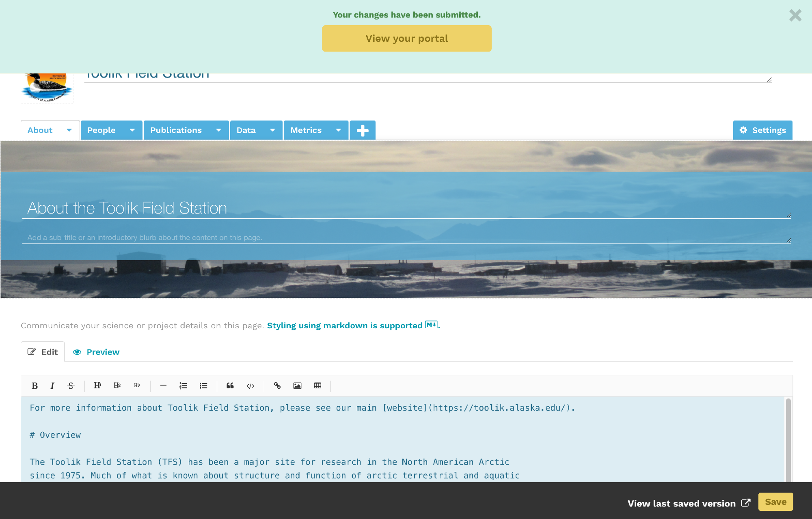This screenshot has width=812, height=519.
Task: Click the View your portal button
Action: pyautogui.click(x=406, y=39)
